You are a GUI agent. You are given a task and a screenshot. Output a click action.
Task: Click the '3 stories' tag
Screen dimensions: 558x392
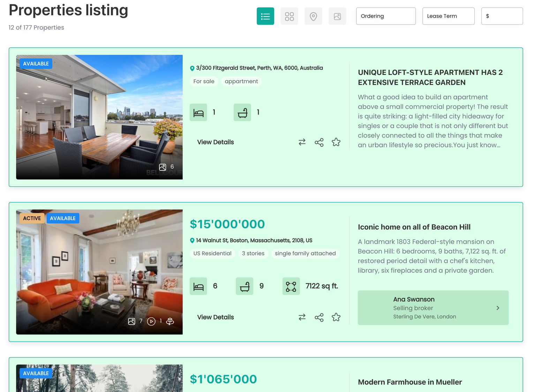pos(253,253)
